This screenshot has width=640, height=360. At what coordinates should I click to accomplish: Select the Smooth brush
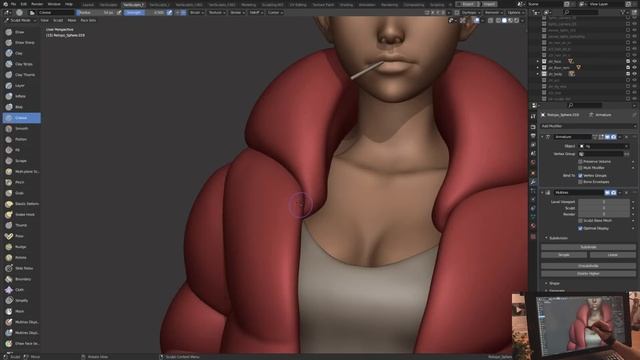[21, 128]
